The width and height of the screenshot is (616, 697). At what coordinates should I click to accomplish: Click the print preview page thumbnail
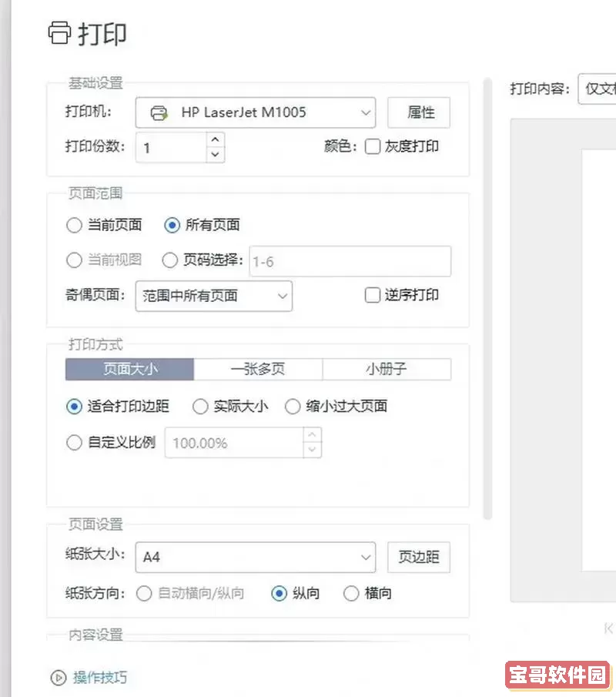[598, 360]
